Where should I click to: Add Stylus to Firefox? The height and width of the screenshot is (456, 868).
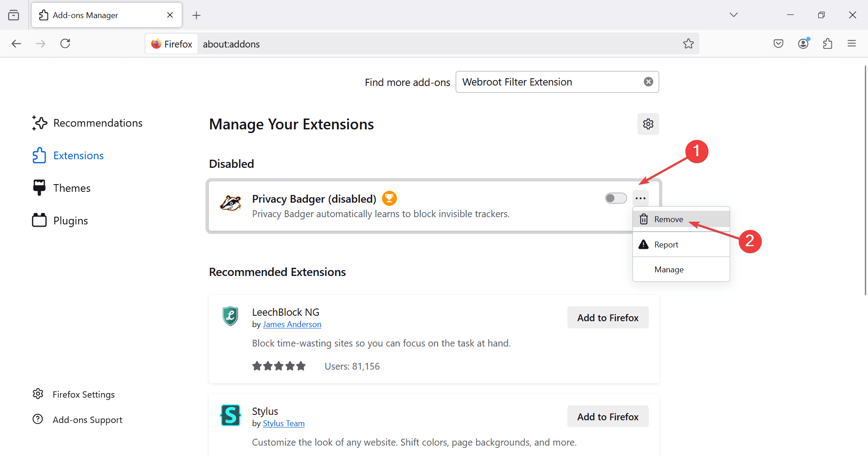click(x=608, y=417)
